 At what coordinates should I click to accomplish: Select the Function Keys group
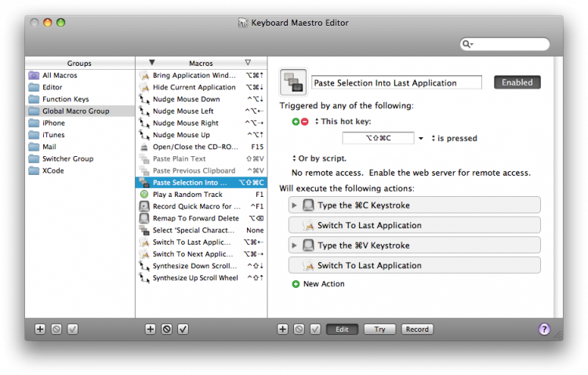pos(80,99)
